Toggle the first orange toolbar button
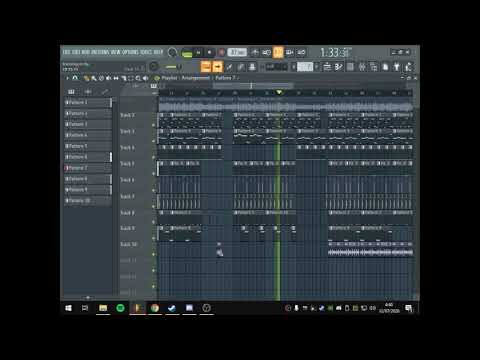 point(206,67)
